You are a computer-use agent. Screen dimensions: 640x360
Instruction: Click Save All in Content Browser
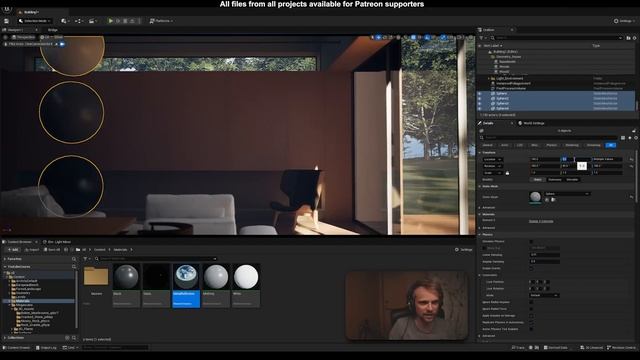click(52, 249)
